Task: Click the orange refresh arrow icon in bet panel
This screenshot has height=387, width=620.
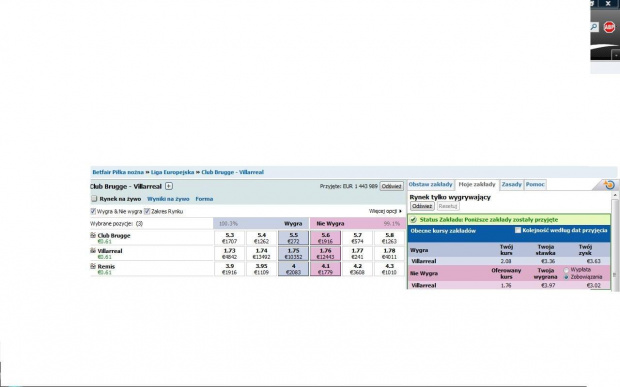Action: [609, 184]
